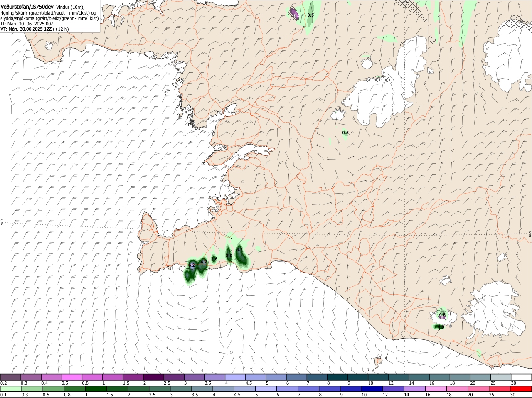The width and height of the screenshot is (532, 398).
Task: Click the 2.6 precipitation value on the map
Action: [x=214, y=259]
